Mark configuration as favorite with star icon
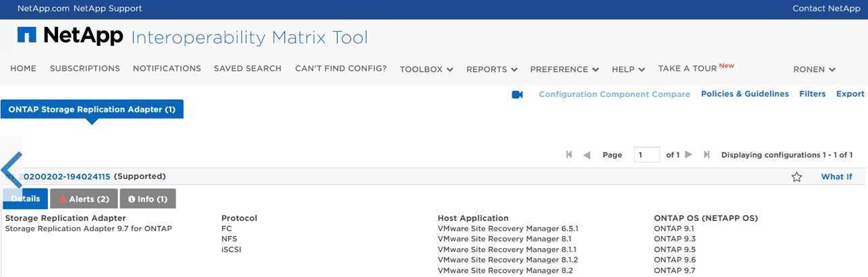The height and width of the screenshot is (277, 868). click(797, 177)
